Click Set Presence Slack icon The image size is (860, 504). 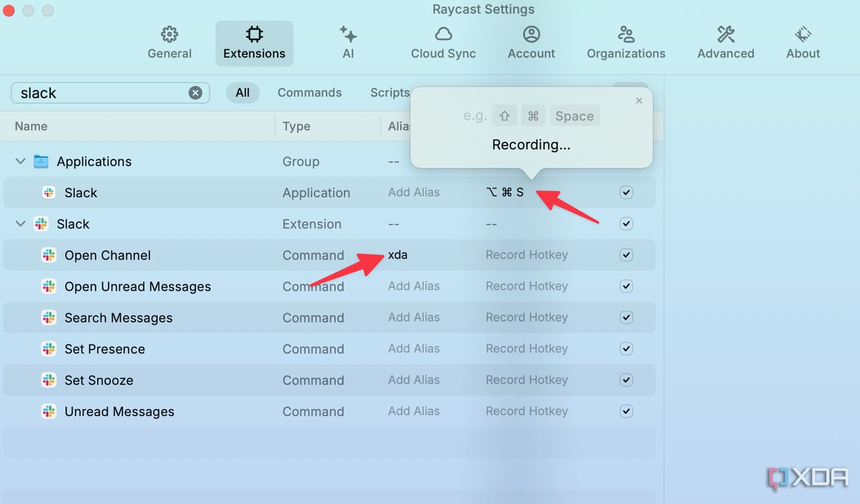[x=49, y=349]
